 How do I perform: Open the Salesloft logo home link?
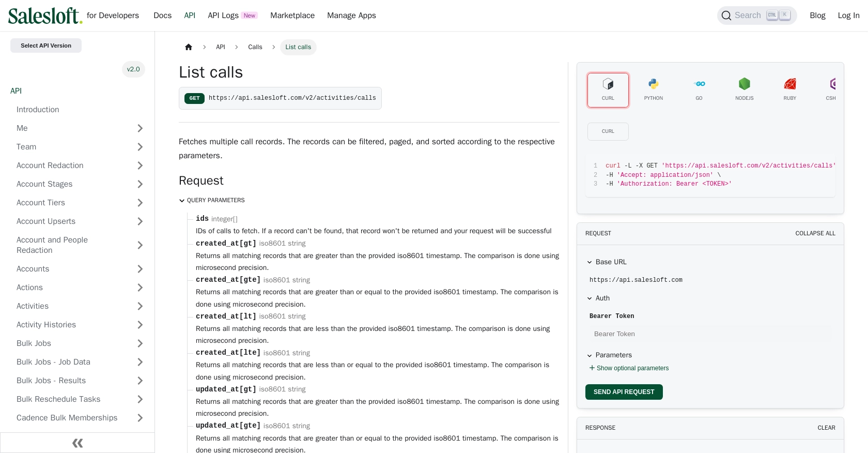tap(45, 16)
